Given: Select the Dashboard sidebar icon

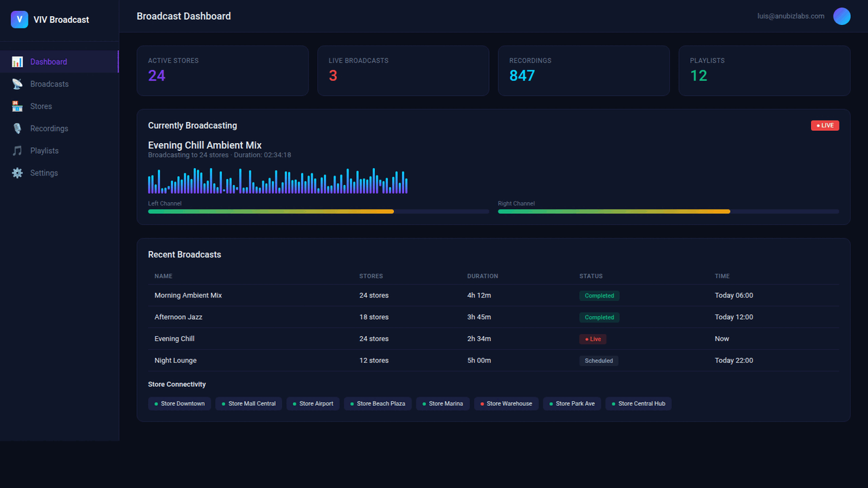Looking at the screenshot, I should [x=17, y=61].
